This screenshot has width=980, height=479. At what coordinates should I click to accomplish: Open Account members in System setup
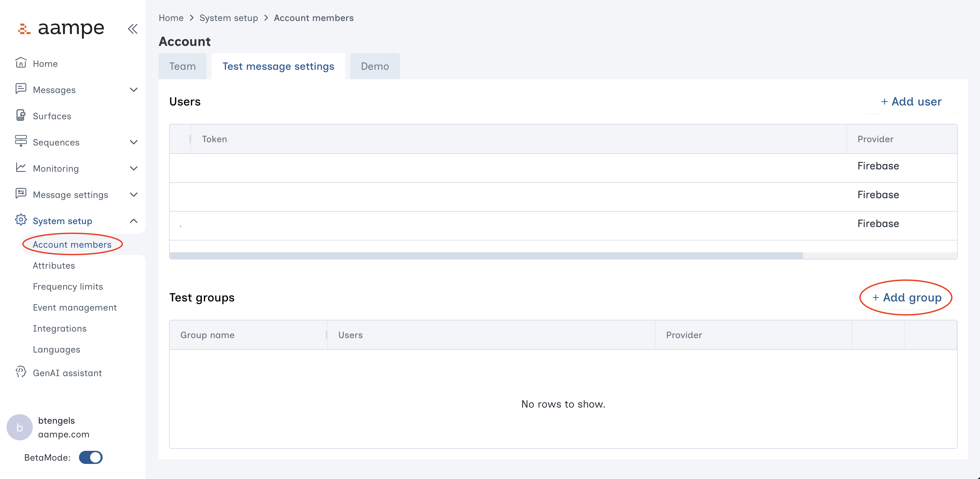[x=72, y=244]
